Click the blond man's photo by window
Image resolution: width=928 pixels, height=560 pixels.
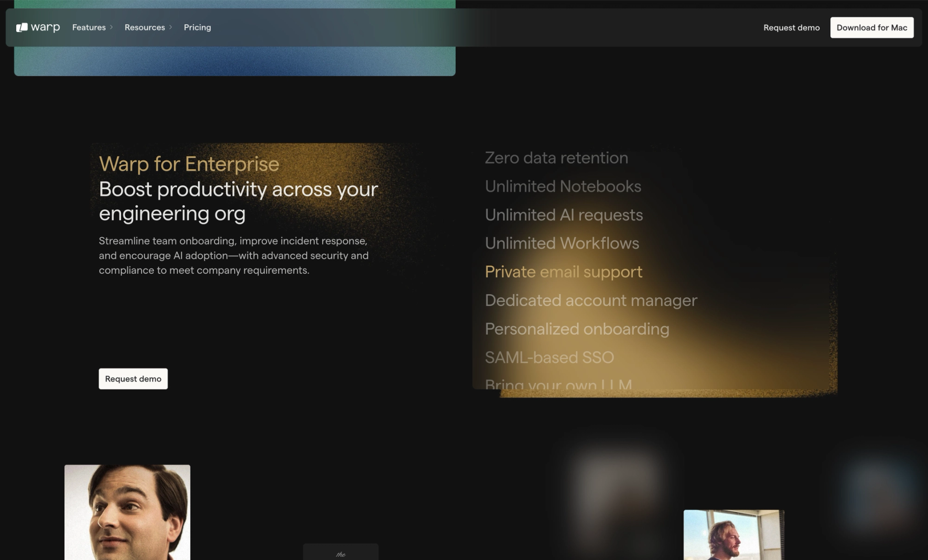coord(733,535)
